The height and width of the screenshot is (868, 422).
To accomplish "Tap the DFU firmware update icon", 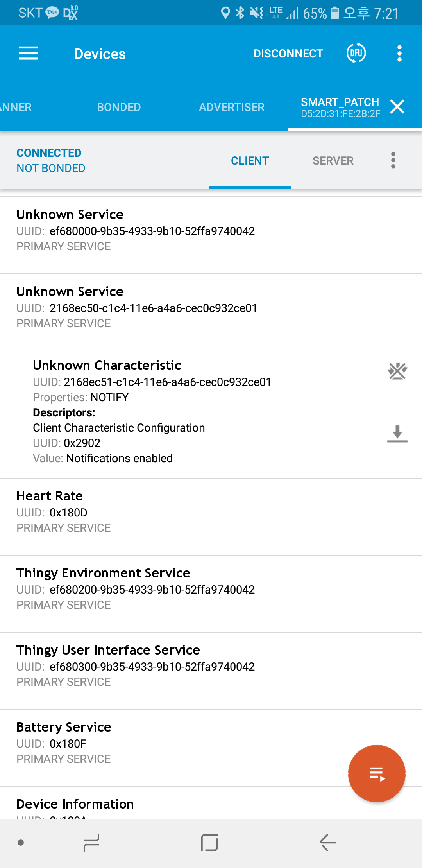I will [356, 53].
